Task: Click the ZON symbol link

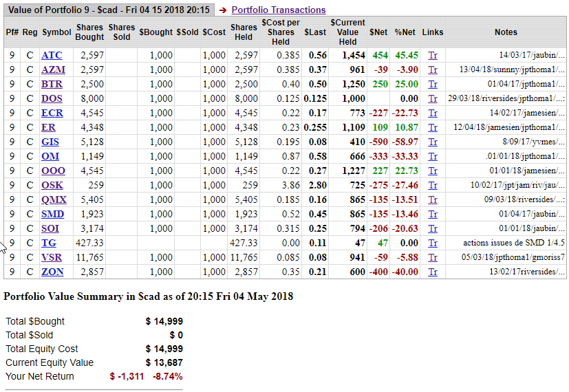Action: [52, 272]
